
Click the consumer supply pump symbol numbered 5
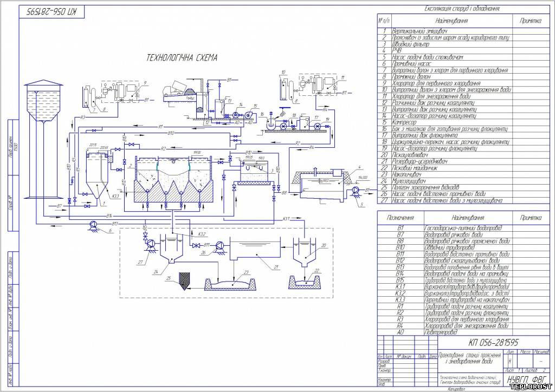pyautogui.click(x=355, y=191)
